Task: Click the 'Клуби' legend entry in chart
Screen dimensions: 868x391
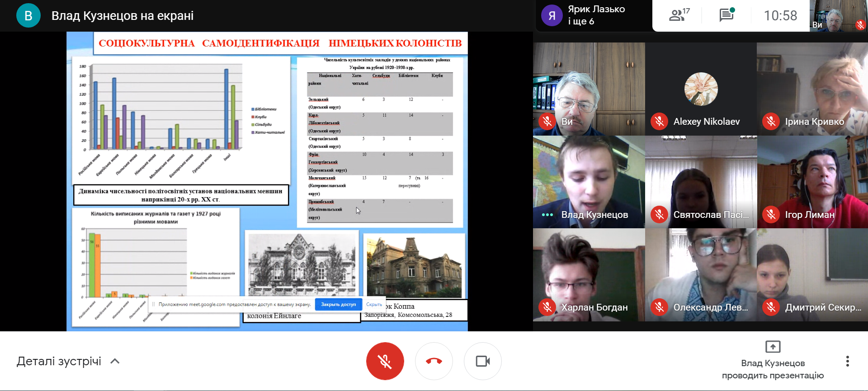Action: pos(259,117)
